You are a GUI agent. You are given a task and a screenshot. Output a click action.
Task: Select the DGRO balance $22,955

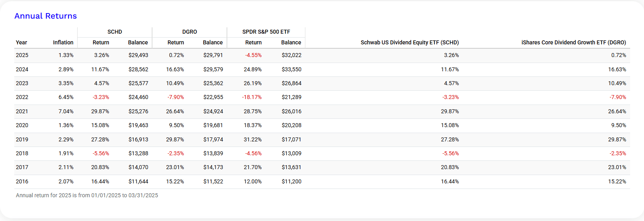pos(213,97)
